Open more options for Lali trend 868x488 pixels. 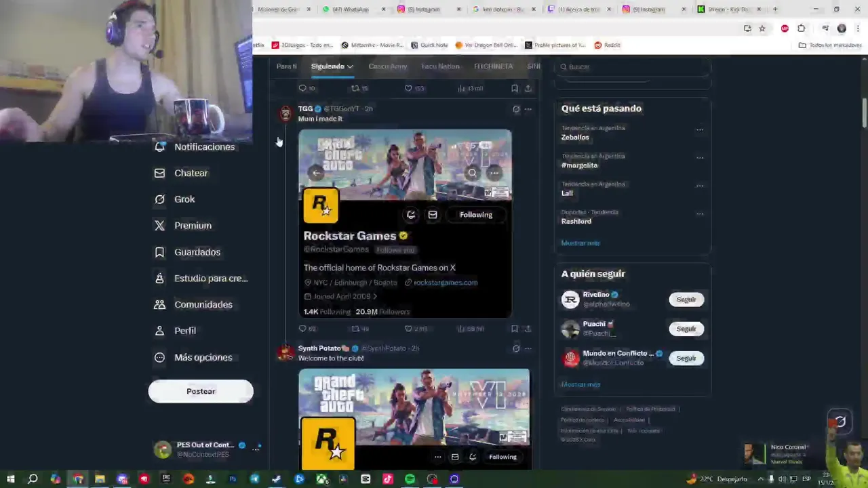[x=700, y=186]
